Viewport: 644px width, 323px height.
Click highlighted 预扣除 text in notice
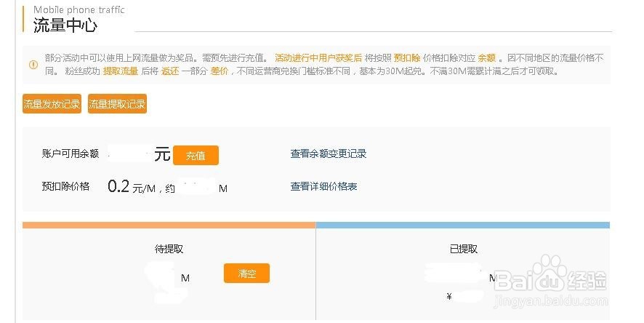(x=406, y=58)
